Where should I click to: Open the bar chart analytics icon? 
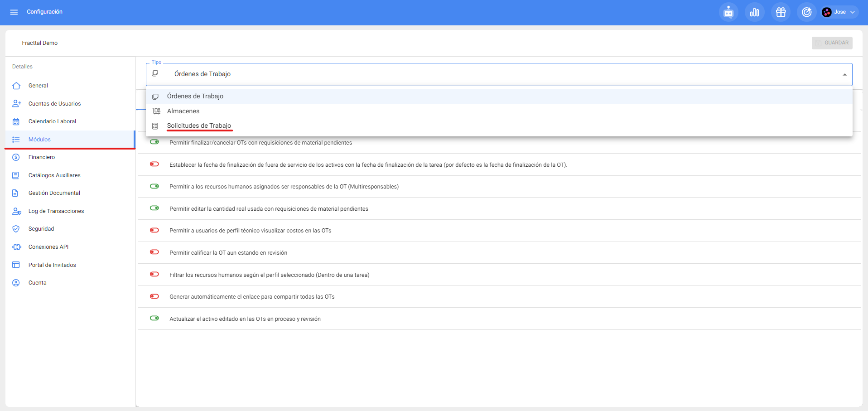(754, 12)
